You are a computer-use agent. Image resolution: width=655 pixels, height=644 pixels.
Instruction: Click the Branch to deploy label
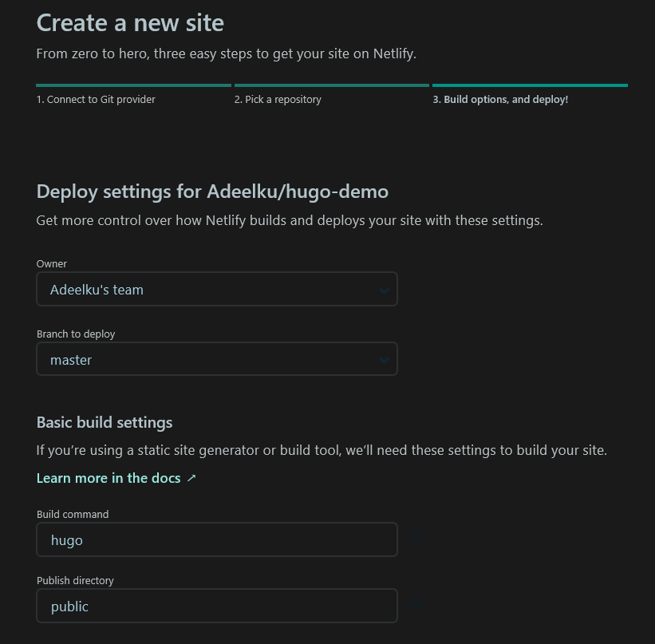76,334
